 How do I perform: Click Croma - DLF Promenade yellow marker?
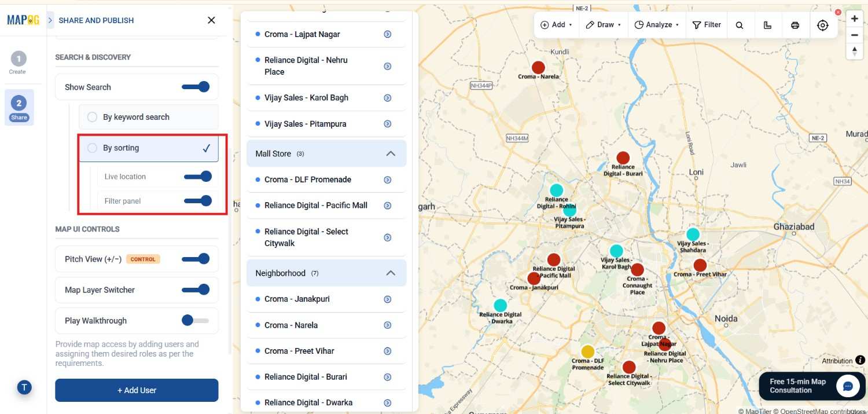[587, 351]
